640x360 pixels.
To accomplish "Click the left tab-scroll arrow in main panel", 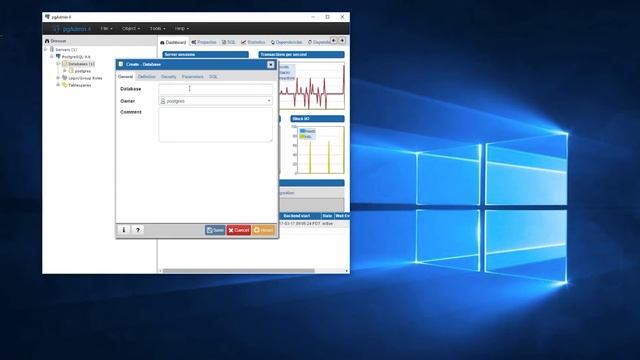I will [333, 40].
